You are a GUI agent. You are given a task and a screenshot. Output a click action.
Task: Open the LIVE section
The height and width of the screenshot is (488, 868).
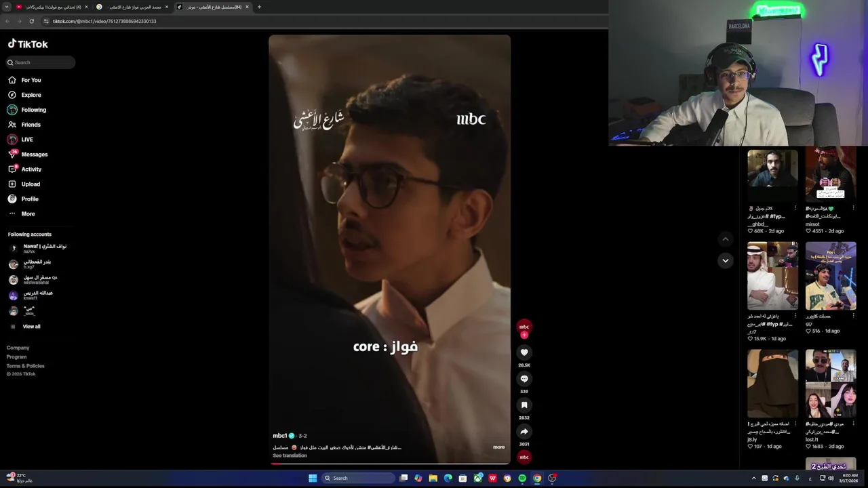click(20, 140)
